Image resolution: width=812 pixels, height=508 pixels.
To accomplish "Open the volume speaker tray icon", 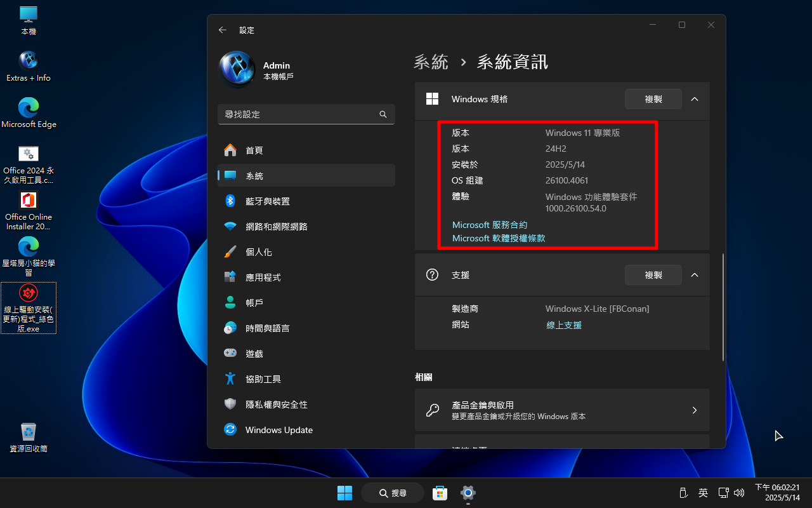I will click(738, 493).
